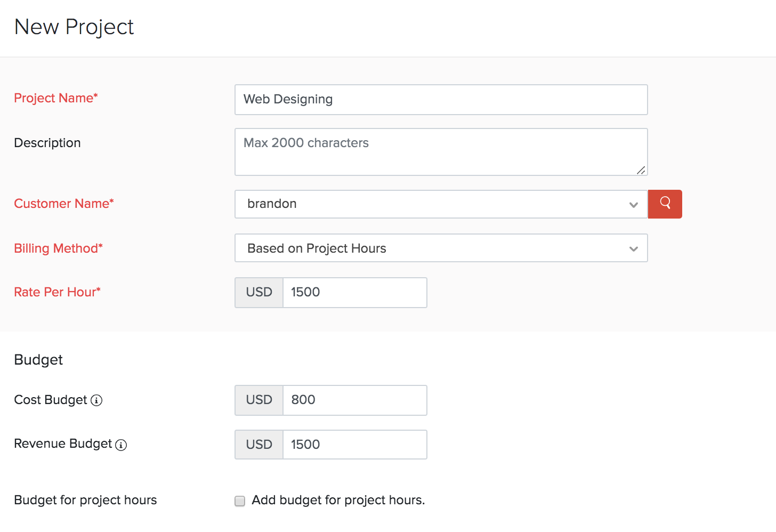Enable Add budget for project hours checkbox
776x532 pixels.
(x=240, y=501)
